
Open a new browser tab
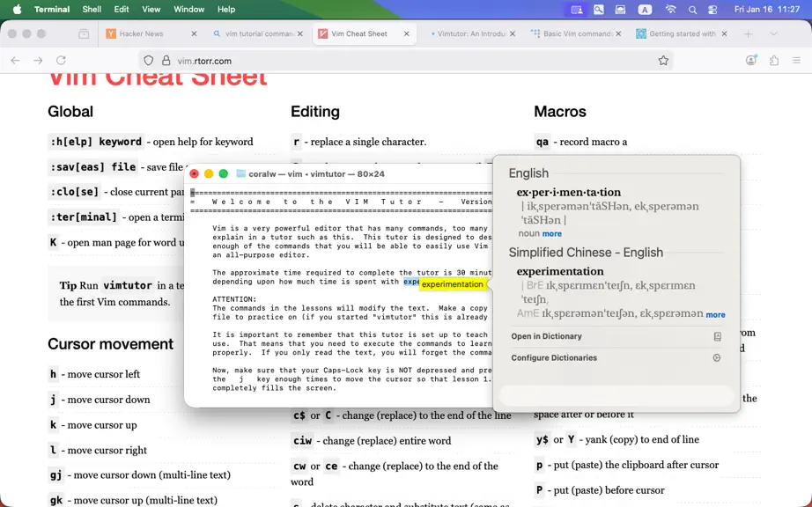pyautogui.click(x=748, y=33)
